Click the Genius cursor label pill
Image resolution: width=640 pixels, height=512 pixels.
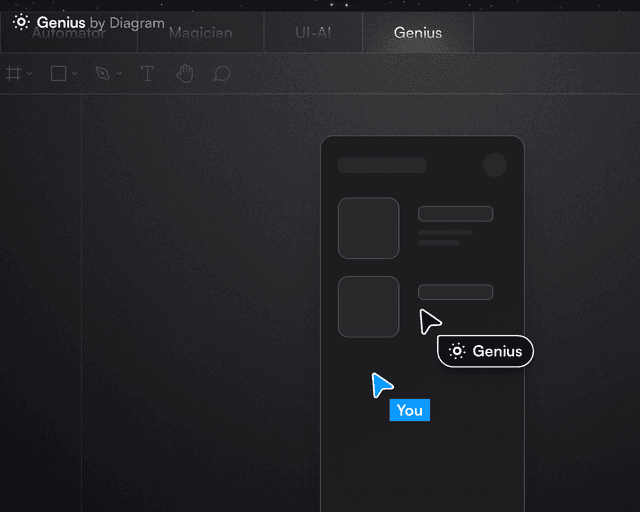pyautogui.click(x=485, y=351)
